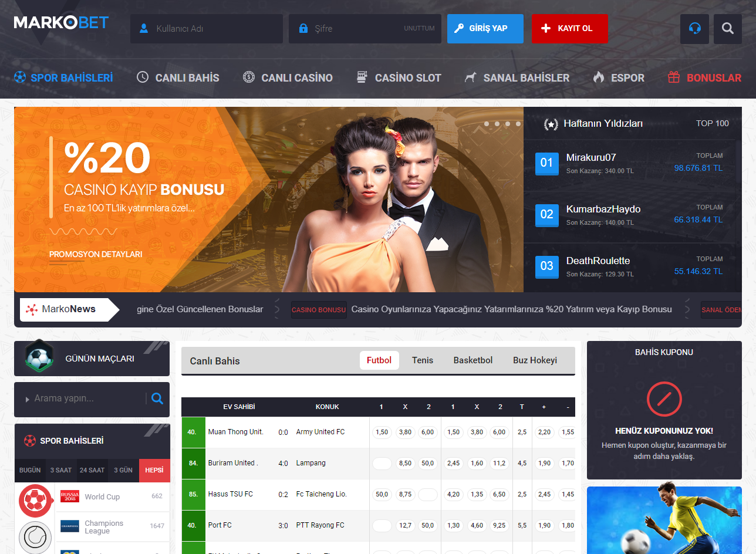Open the Bonuslar main menu
The height and width of the screenshot is (554, 756).
coord(705,77)
